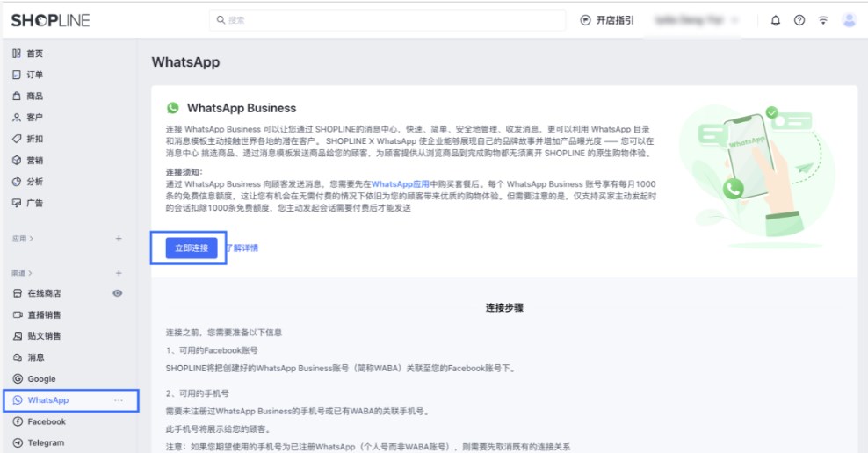Click the 商品 bag icon
868x453 pixels.
pyautogui.click(x=17, y=97)
